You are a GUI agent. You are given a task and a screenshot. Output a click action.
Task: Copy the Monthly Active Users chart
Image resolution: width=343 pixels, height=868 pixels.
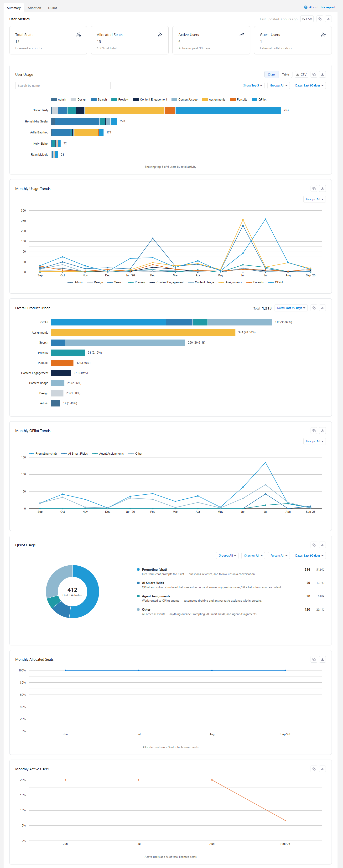pos(314,769)
